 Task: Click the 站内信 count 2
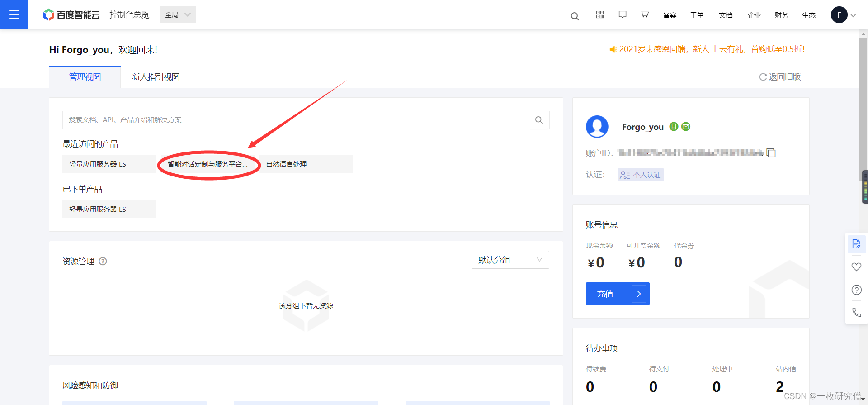pos(780,387)
